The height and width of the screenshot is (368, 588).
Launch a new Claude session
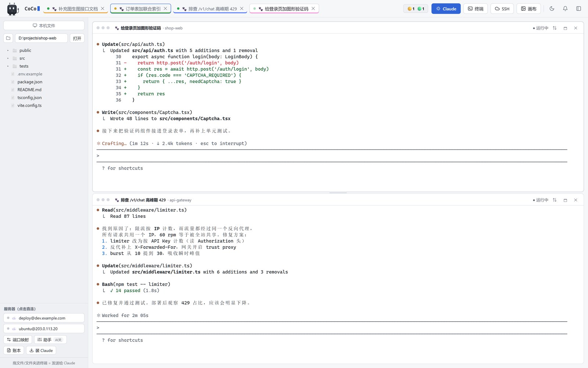pos(446,8)
